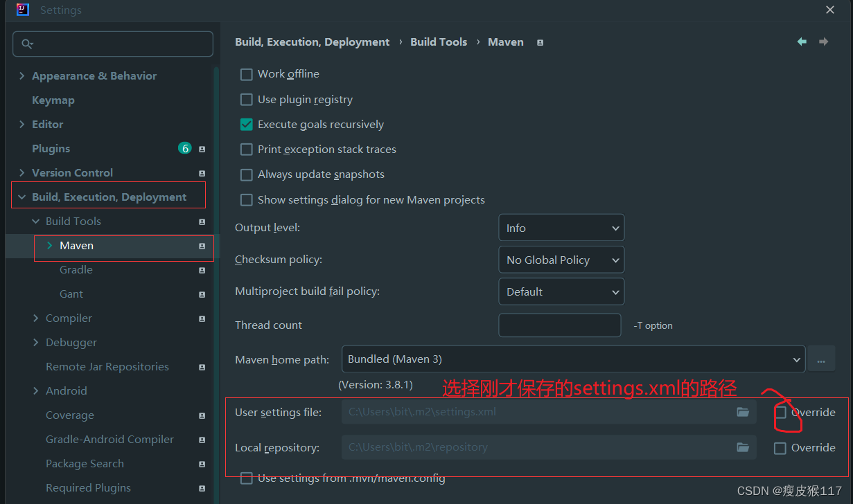This screenshot has height=504, width=853.
Task: Click the Maven breadcrumb item
Action: (506, 42)
